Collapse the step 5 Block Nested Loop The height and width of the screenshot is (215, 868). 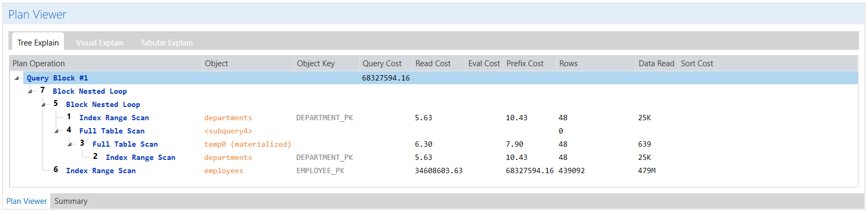pos(43,105)
